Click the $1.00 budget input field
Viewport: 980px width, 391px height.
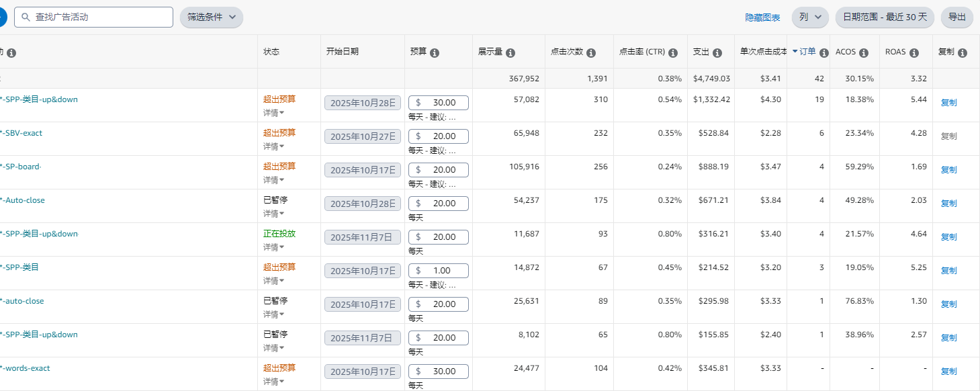click(x=439, y=271)
